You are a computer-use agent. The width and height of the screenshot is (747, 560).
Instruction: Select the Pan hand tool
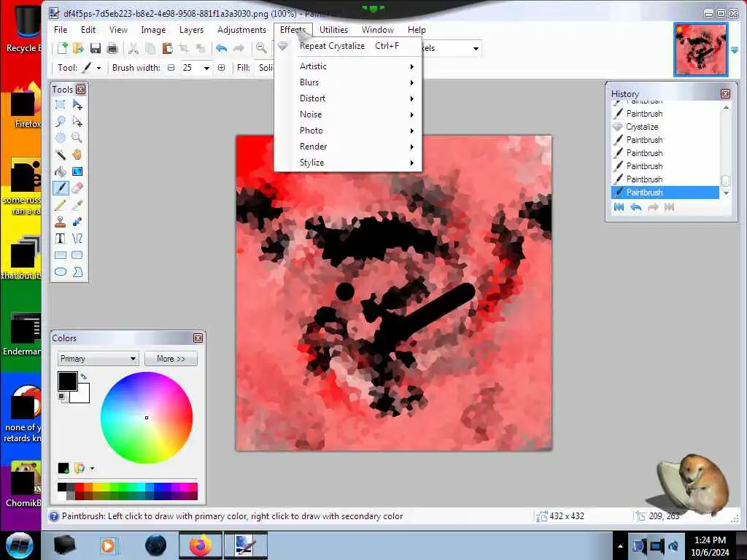point(77,155)
